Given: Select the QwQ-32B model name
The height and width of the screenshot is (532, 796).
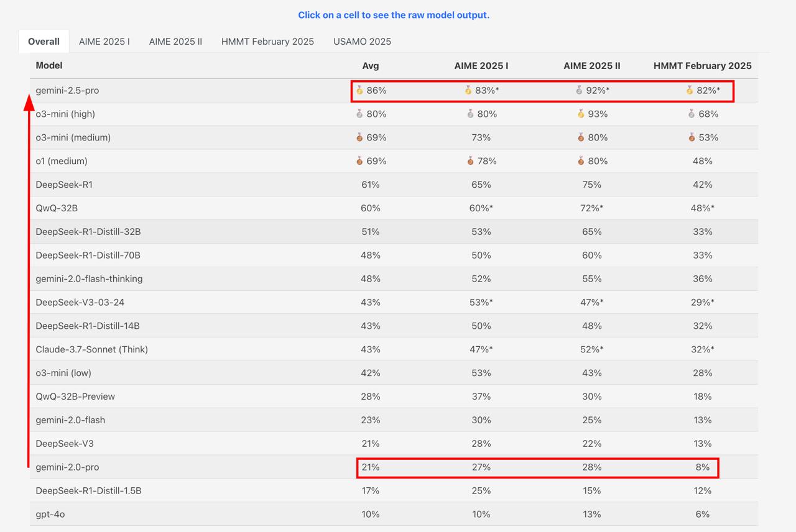Looking at the screenshot, I should coord(57,208).
